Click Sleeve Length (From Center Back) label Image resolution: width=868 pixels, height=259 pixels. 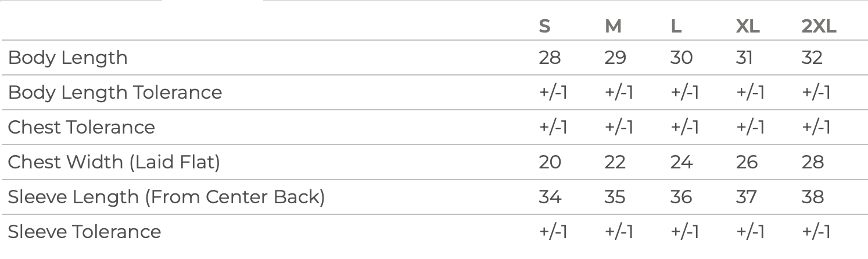[166, 197]
